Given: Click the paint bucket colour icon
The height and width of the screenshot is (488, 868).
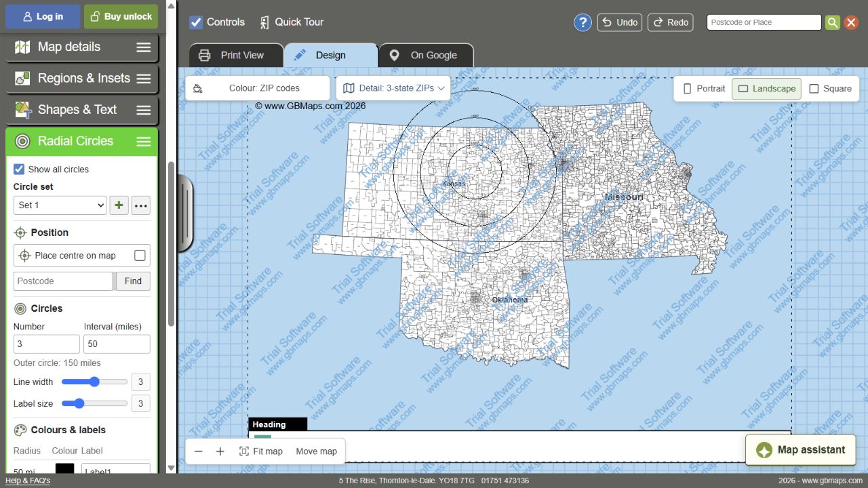Looking at the screenshot, I should (198, 88).
